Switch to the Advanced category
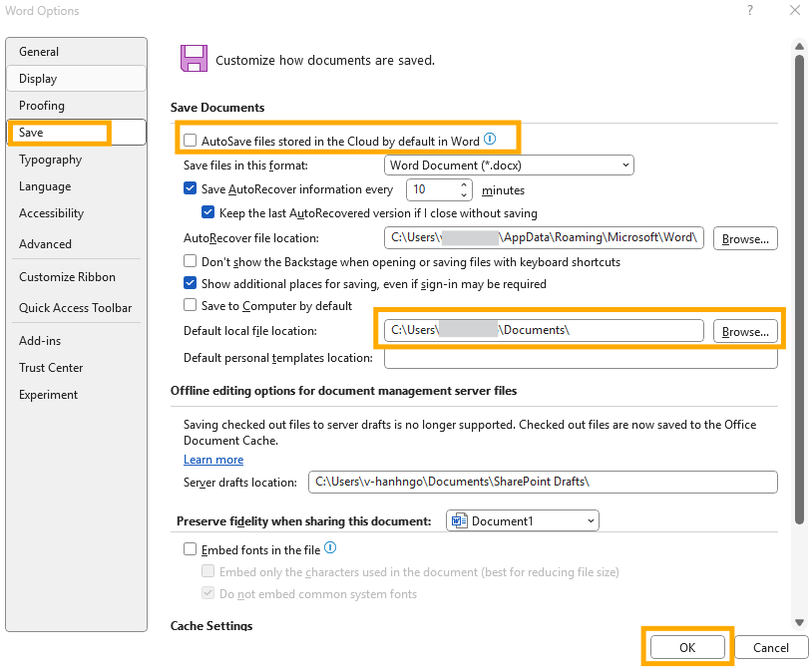The width and height of the screenshot is (812, 668). point(77,243)
